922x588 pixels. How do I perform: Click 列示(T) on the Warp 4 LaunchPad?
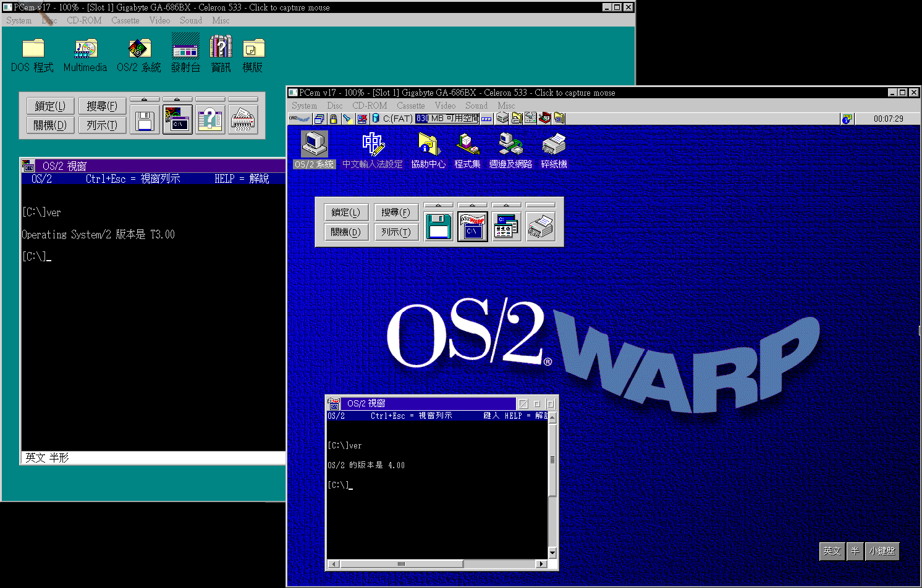point(396,232)
